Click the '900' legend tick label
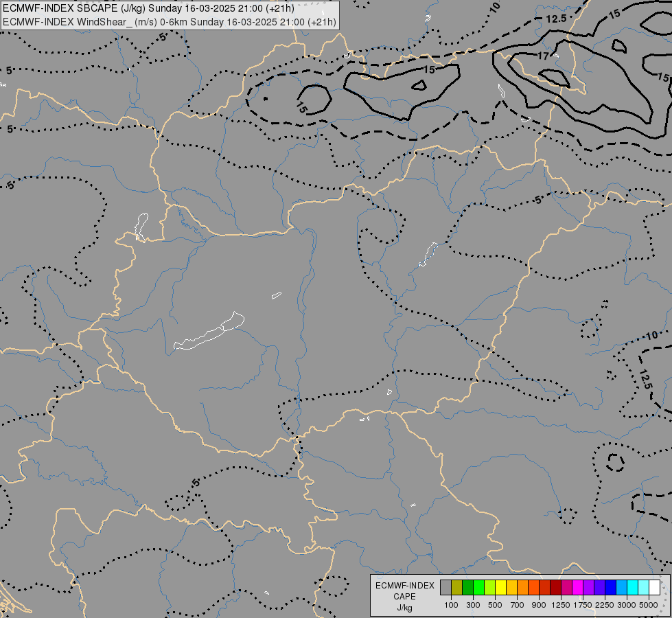The image size is (672, 618). [539, 605]
